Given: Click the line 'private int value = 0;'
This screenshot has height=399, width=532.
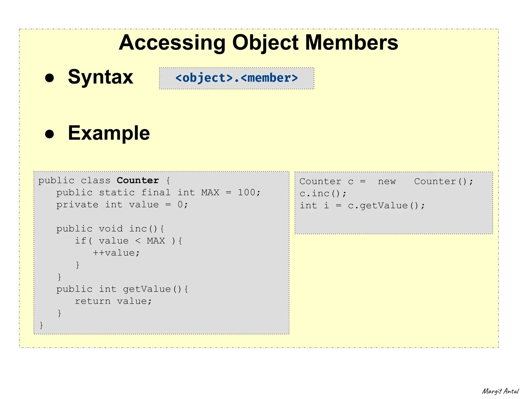Looking at the screenshot, I should pyautogui.click(x=122, y=205).
